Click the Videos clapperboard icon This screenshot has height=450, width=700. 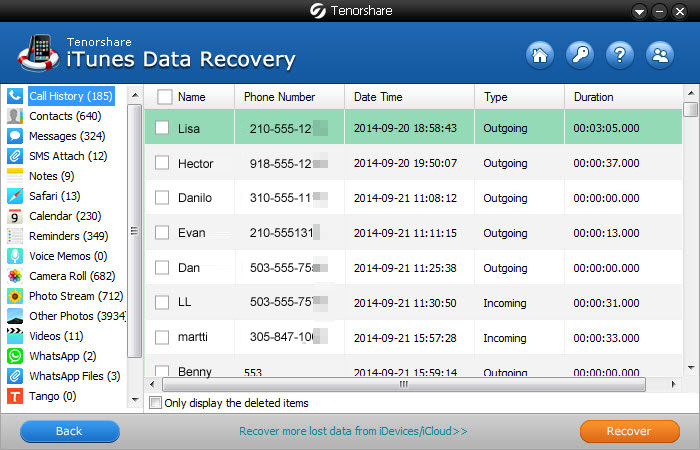pos(15,336)
